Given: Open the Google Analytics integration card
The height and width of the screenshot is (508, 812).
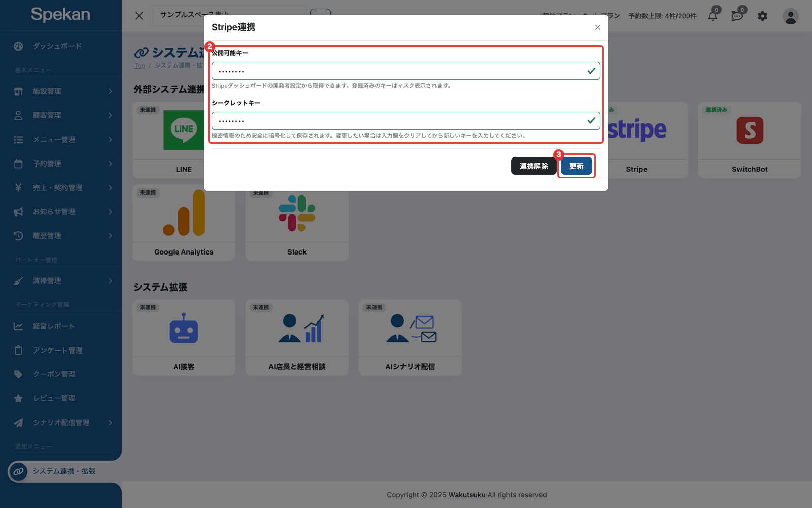Looking at the screenshot, I should 184,223.
